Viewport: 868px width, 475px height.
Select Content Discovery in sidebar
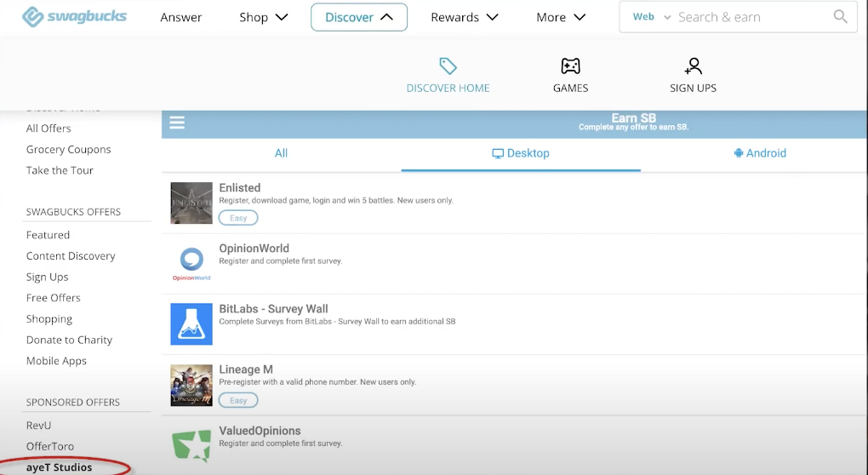(x=71, y=255)
